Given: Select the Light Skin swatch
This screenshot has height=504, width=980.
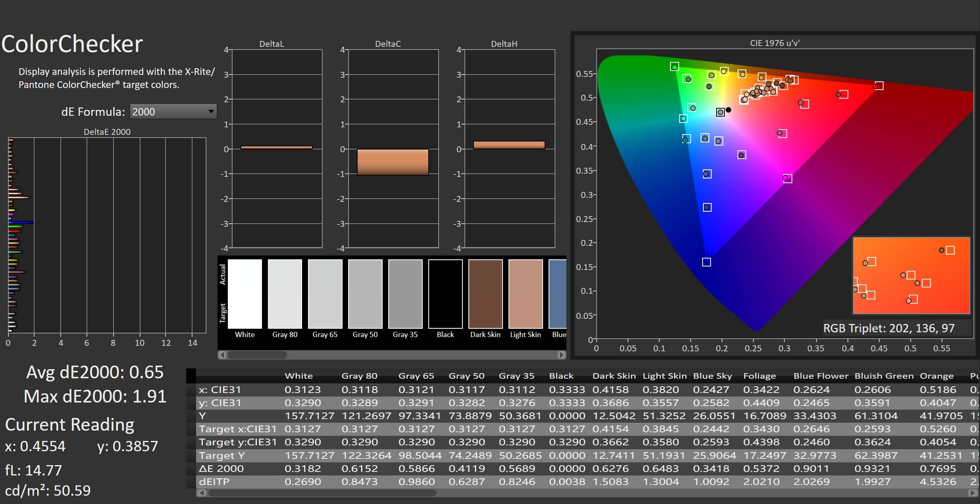Looking at the screenshot, I should (526, 294).
